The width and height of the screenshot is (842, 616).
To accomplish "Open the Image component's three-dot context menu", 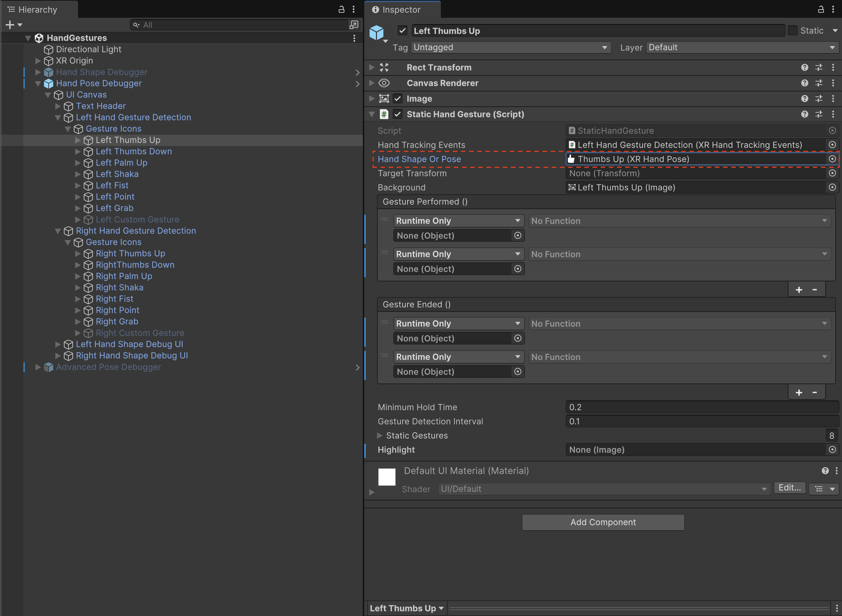I will tap(833, 99).
